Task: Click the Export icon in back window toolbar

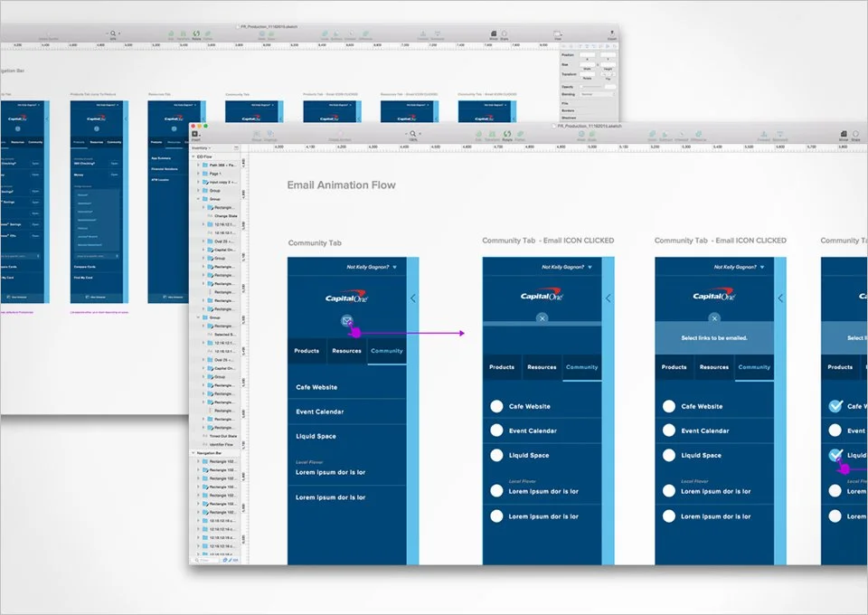Action: coord(612,33)
